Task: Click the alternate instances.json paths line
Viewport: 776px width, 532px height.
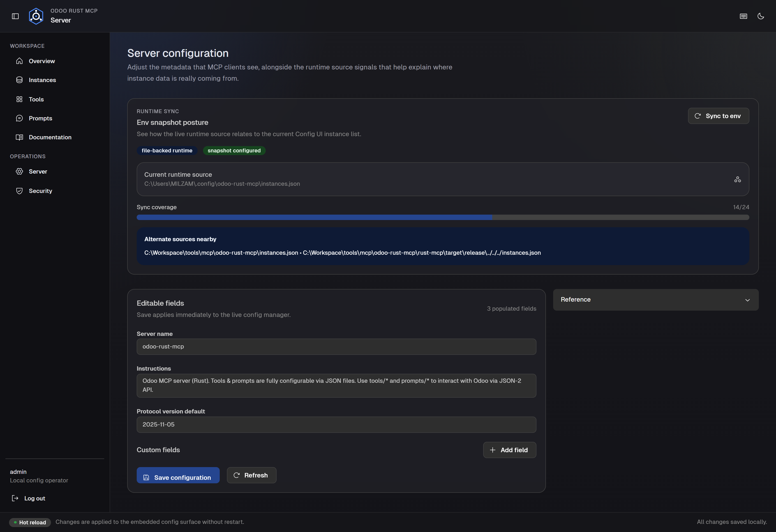Action: pos(343,253)
